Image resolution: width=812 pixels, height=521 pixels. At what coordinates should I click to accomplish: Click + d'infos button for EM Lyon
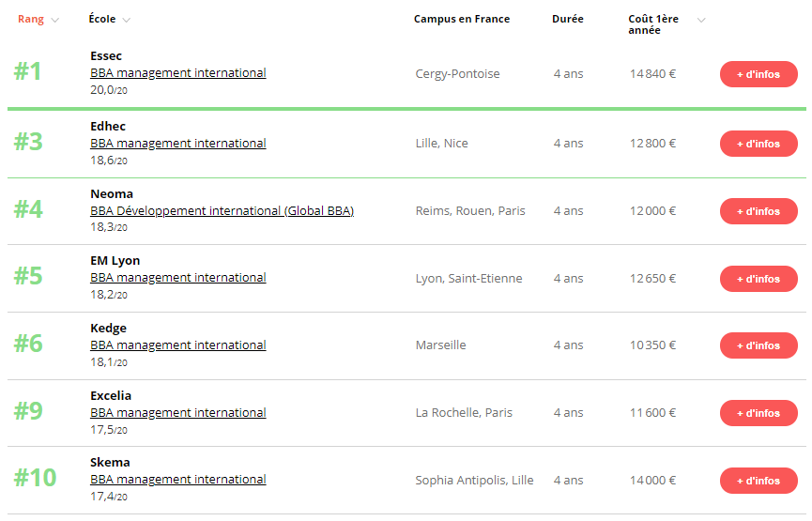click(758, 279)
